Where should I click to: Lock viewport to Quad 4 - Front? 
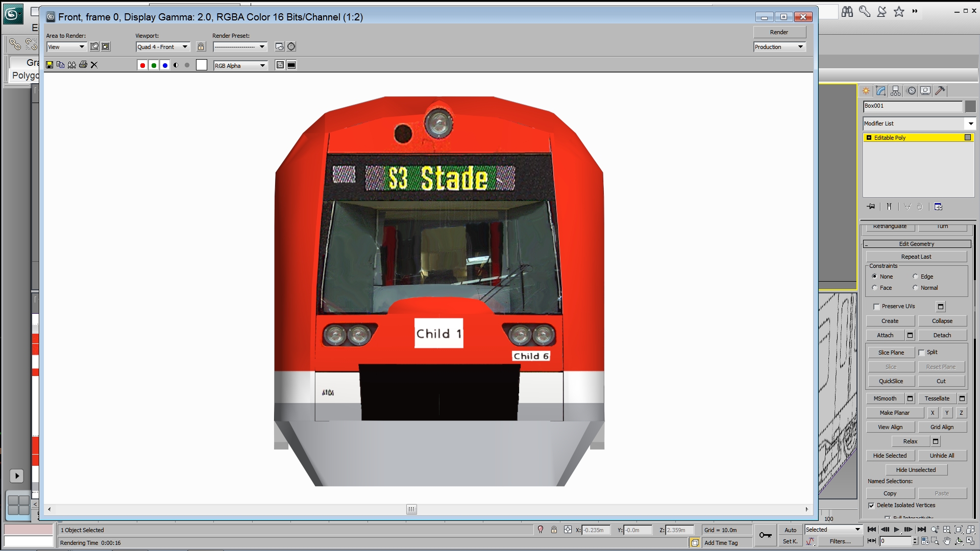point(201,47)
